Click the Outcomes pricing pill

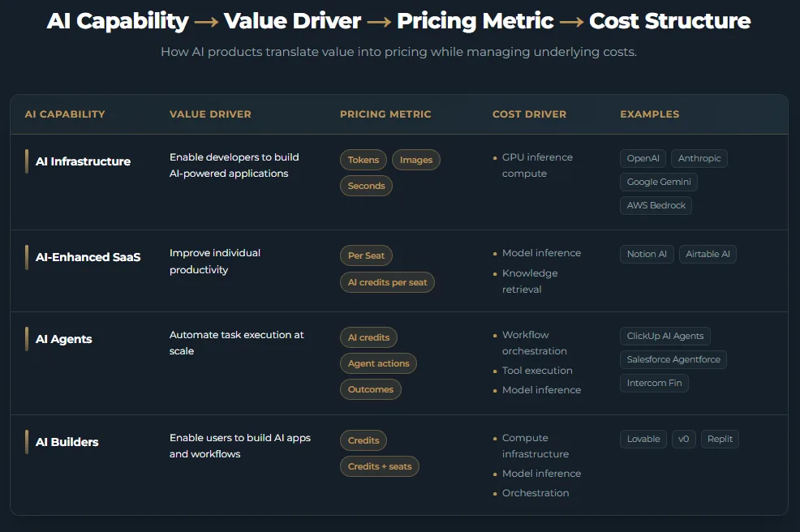click(x=371, y=389)
